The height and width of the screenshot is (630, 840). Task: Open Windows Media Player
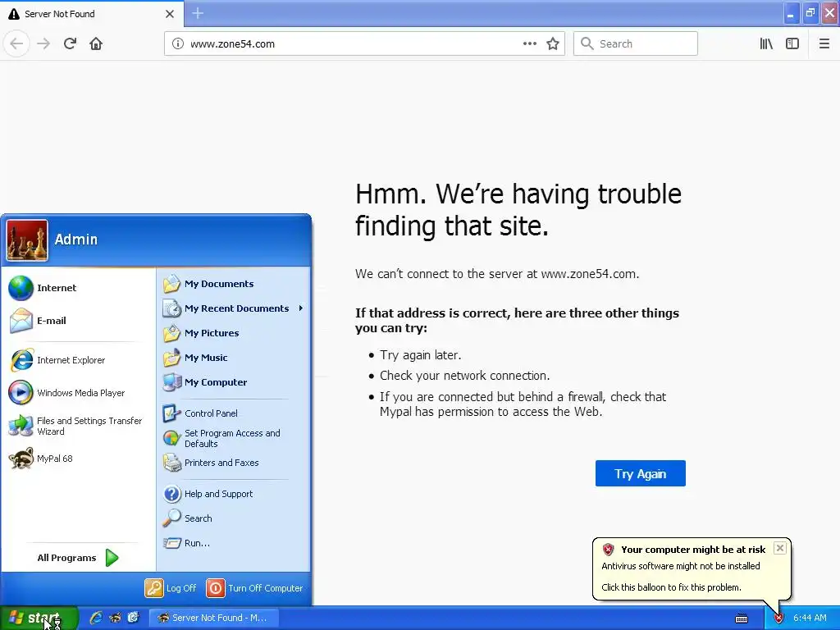pos(78,393)
